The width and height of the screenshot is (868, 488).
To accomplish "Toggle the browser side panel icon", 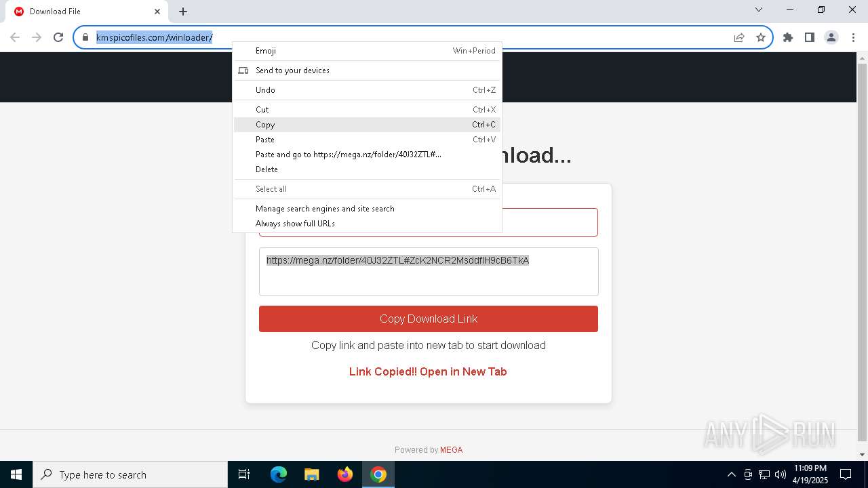I will pyautogui.click(x=810, y=37).
